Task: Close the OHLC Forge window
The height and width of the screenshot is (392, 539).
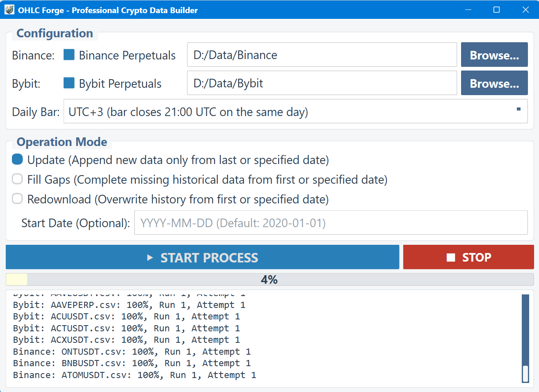Action: pyautogui.click(x=525, y=10)
